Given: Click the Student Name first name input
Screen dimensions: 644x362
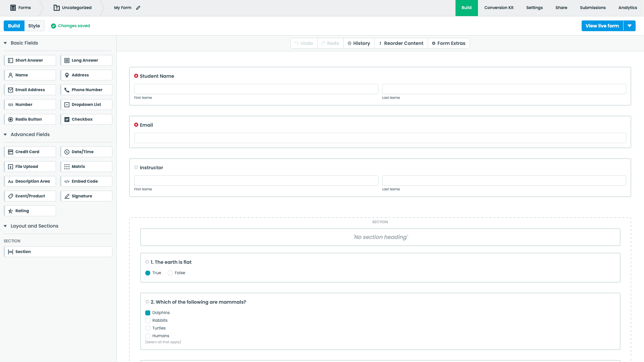Looking at the screenshot, I should click(256, 89).
